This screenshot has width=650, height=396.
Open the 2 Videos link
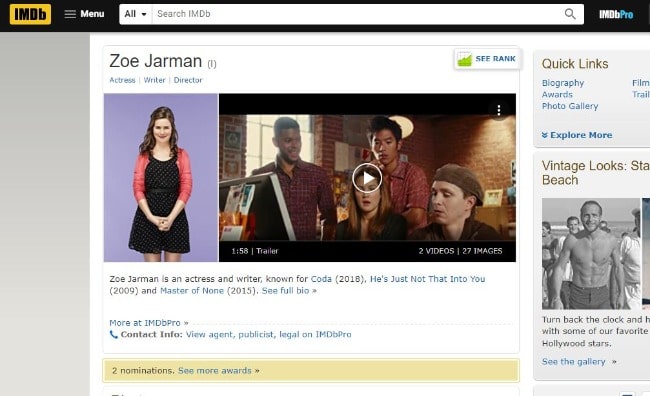436,251
